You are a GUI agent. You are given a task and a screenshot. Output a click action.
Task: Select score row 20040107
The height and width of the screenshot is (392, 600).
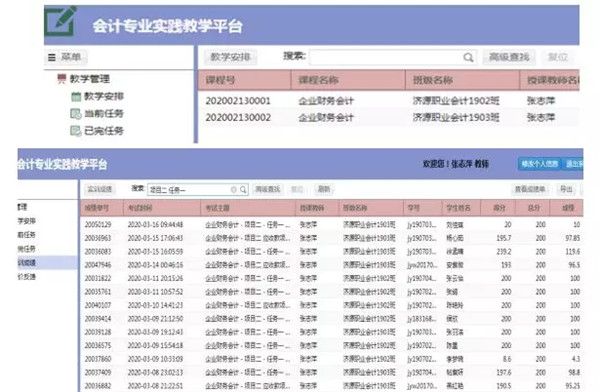tap(331, 305)
